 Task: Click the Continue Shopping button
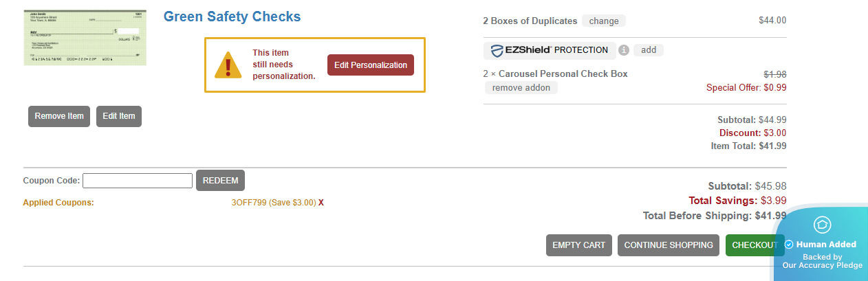pyautogui.click(x=669, y=245)
